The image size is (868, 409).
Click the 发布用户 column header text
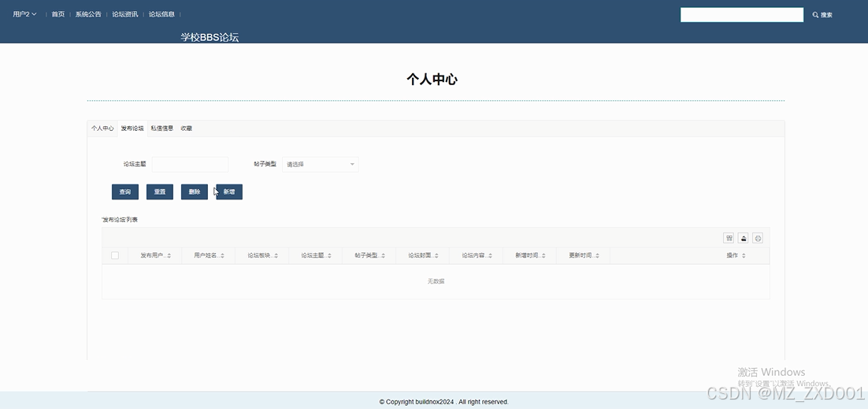(x=152, y=255)
